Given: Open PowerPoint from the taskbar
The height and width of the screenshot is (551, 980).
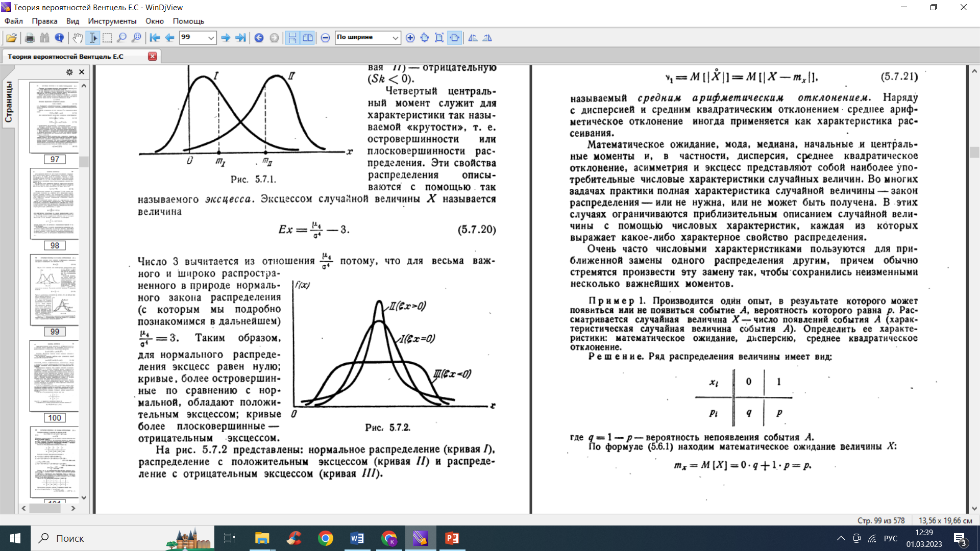Looking at the screenshot, I should click(452, 538).
